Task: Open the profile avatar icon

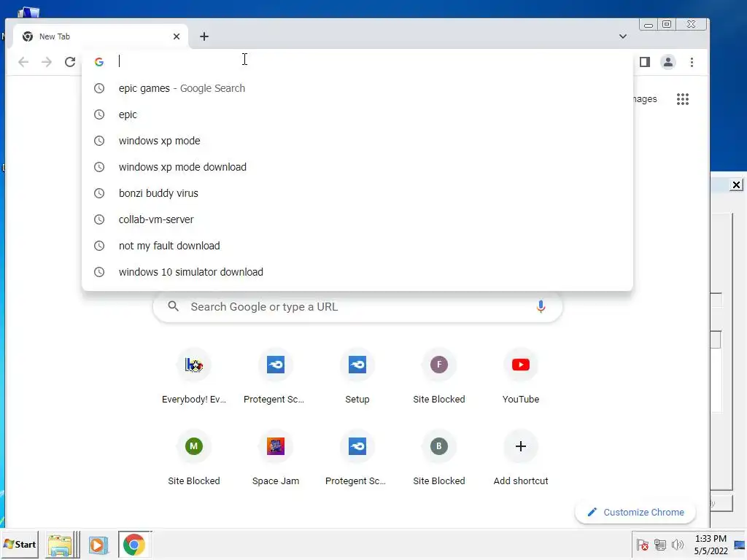Action: (x=668, y=62)
